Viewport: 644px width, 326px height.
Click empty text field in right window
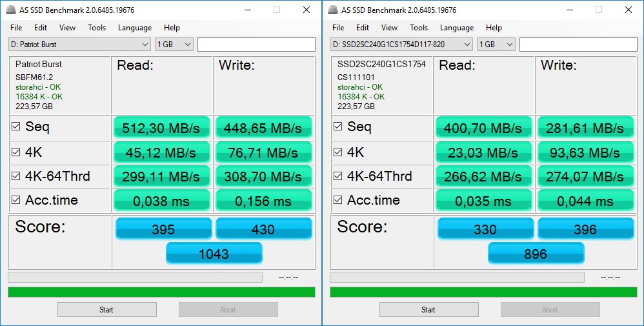pos(578,45)
